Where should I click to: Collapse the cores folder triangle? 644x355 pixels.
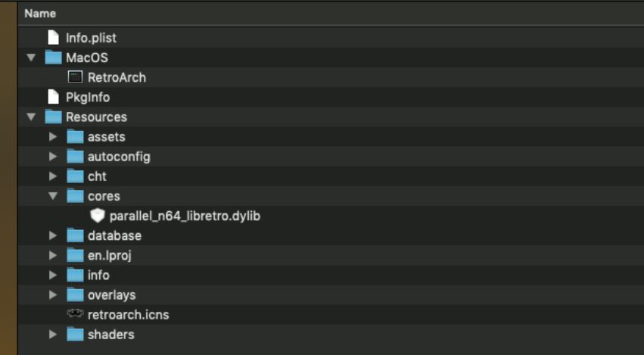click(53, 196)
